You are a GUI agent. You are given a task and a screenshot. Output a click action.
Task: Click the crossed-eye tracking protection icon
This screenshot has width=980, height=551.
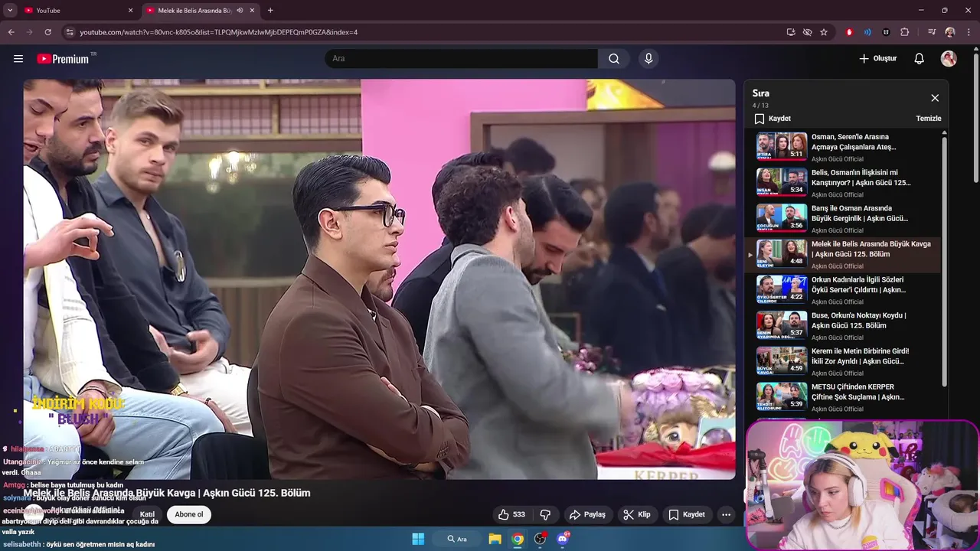[807, 32]
